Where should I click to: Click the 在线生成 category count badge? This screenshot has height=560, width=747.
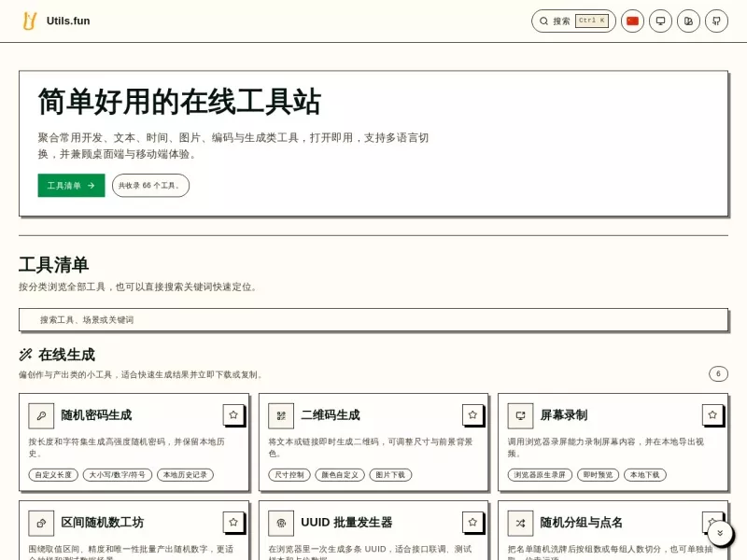tap(718, 374)
